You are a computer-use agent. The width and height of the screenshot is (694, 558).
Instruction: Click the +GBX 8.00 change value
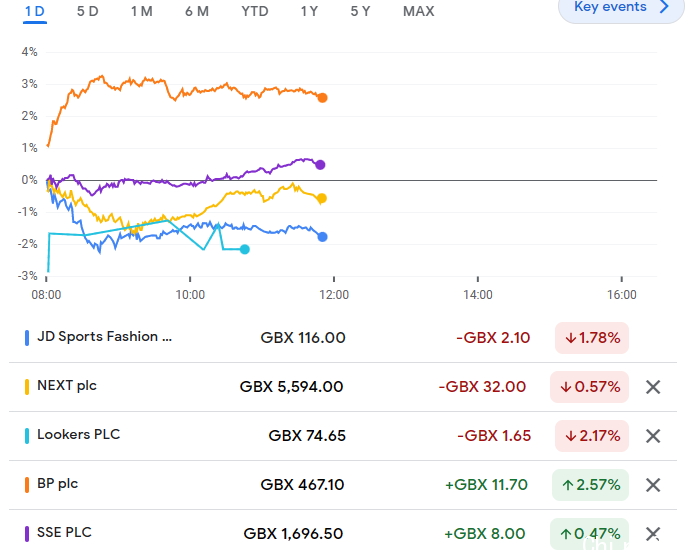(485, 534)
